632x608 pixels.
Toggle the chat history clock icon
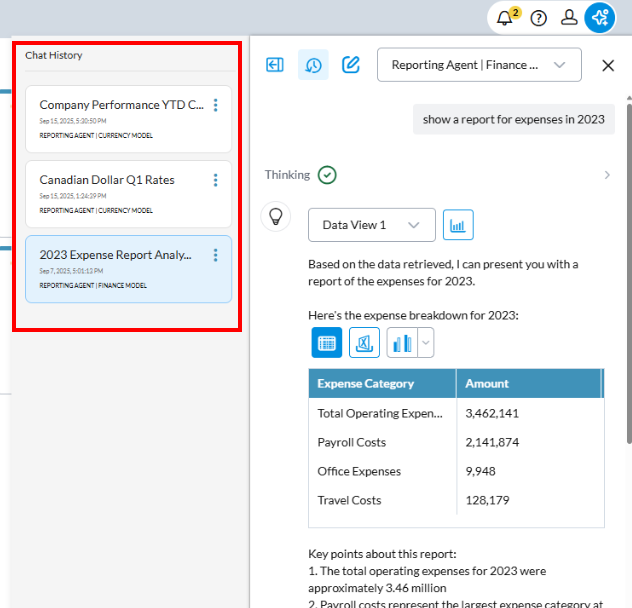click(x=313, y=65)
